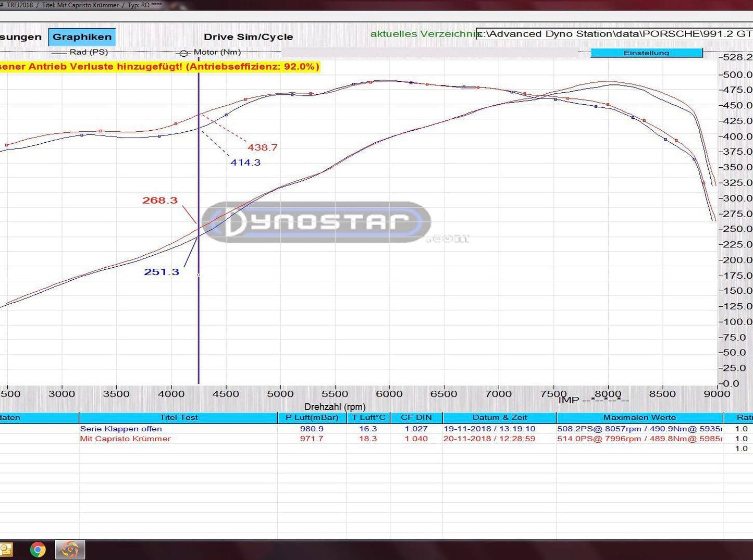Screen dimensions: 753x560
Task: Click the red 438.7 value label
Action: 263,147
